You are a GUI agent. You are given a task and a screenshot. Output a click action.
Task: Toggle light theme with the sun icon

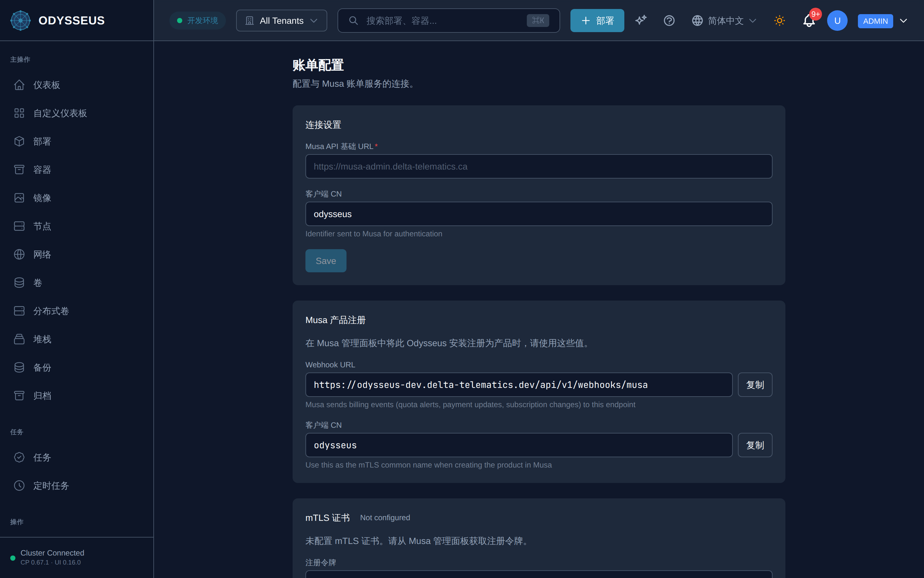[x=779, y=21]
